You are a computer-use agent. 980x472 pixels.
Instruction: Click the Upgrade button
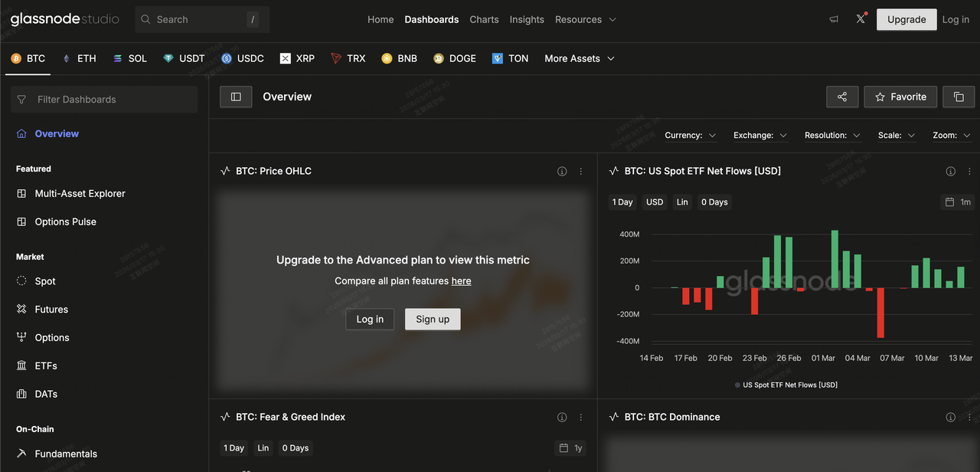906,20
